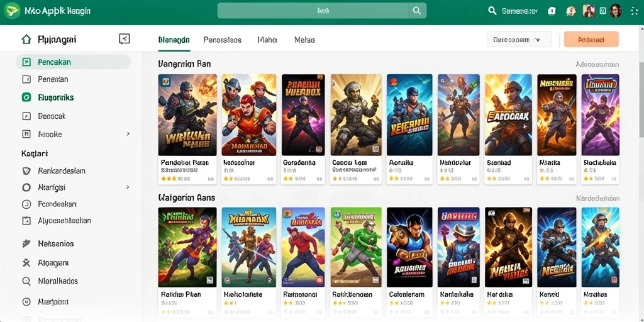
Task: Switch to the Penosafeos tab
Action: (222, 40)
